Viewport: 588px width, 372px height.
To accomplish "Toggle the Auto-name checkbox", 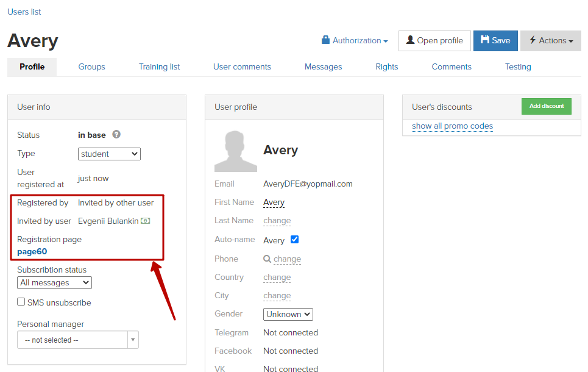I will pyautogui.click(x=295, y=240).
